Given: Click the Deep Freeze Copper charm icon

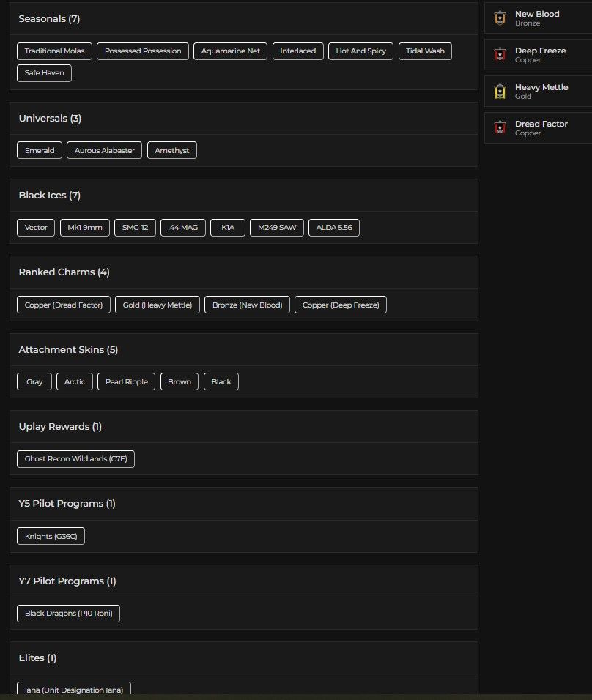Looking at the screenshot, I should (x=500, y=54).
